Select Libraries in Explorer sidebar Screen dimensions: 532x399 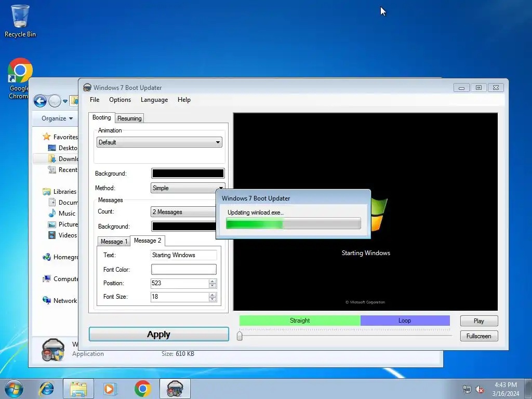[60, 192]
